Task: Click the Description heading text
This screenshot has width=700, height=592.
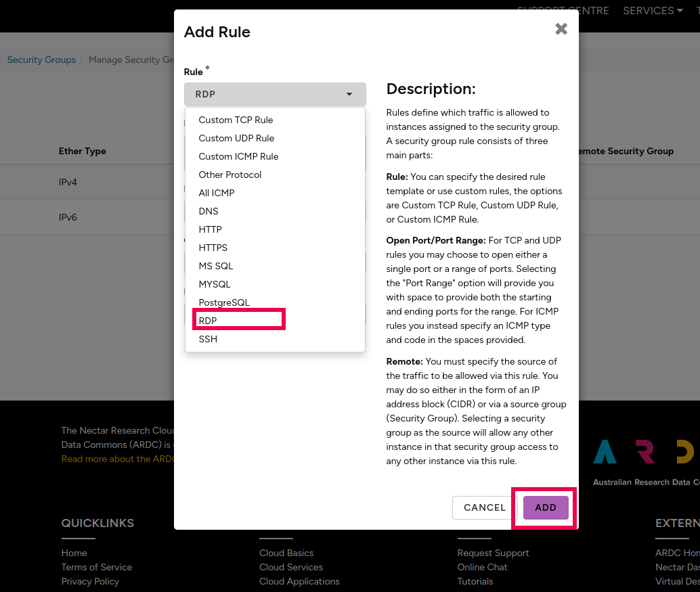Action: click(431, 89)
